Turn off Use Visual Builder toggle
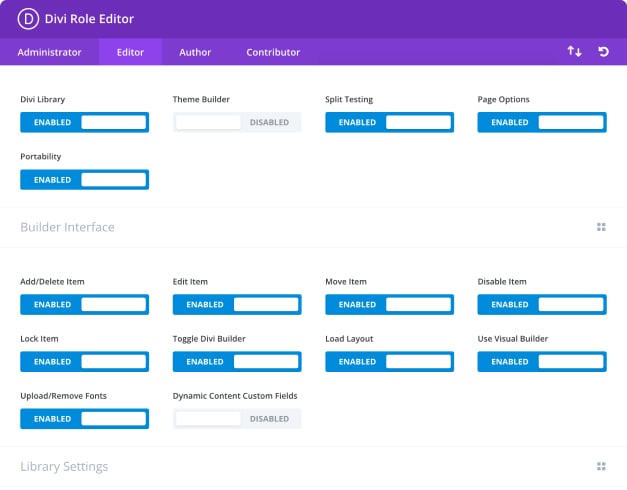627x490 pixels. click(541, 362)
